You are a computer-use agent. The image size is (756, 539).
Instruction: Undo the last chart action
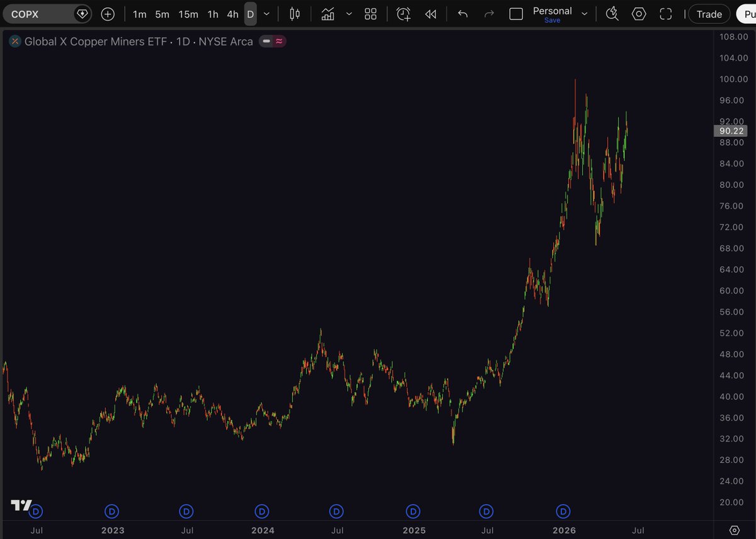point(462,14)
